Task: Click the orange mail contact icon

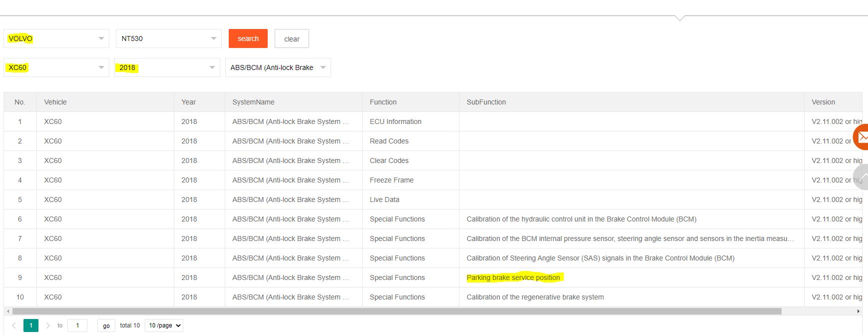Action: [x=861, y=137]
